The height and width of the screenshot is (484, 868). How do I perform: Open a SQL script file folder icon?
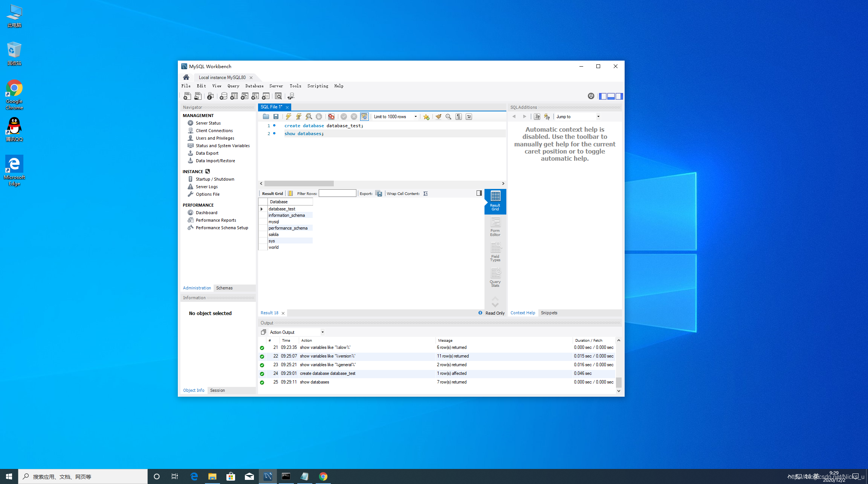point(266,117)
